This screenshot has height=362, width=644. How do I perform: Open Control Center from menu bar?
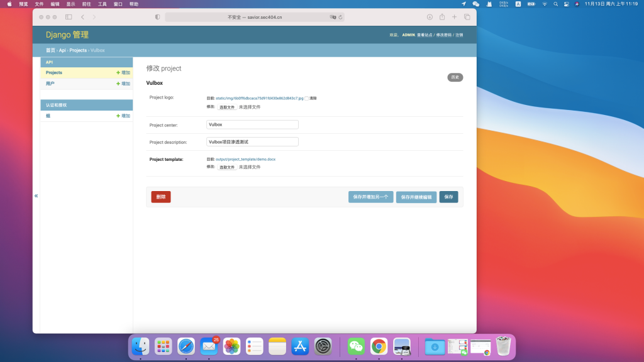pos(567,4)
